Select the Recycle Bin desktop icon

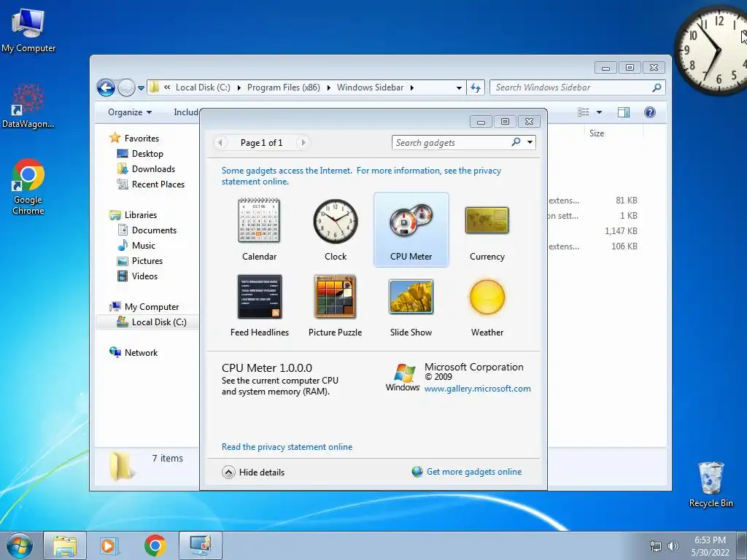711,484
